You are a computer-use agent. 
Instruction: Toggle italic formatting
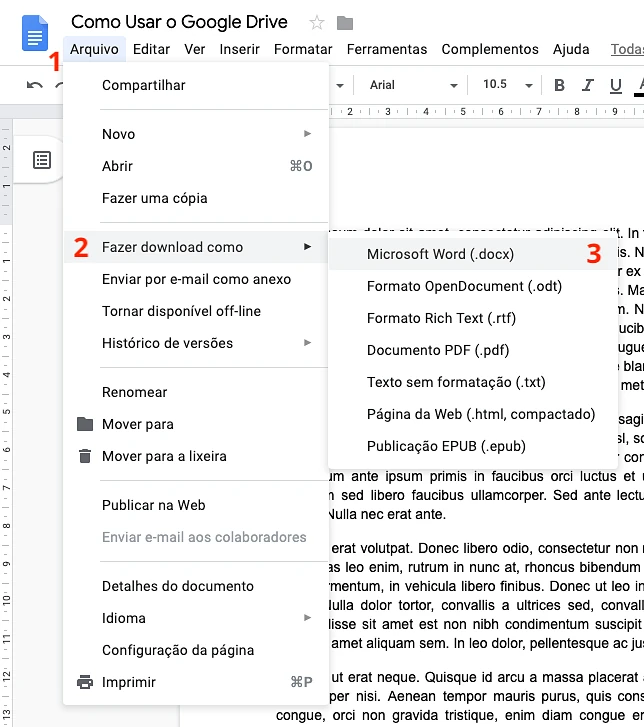[588, 85]
